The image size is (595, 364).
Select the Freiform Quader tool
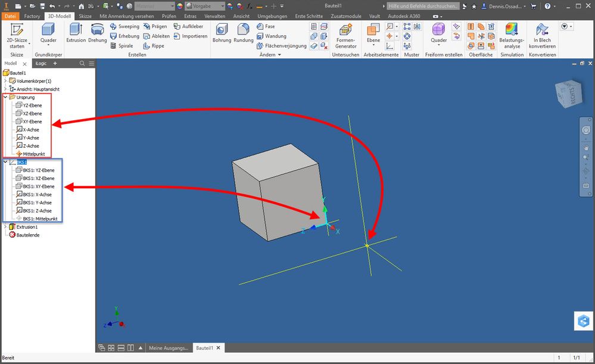pyautogui.click(x=439, y=33)
